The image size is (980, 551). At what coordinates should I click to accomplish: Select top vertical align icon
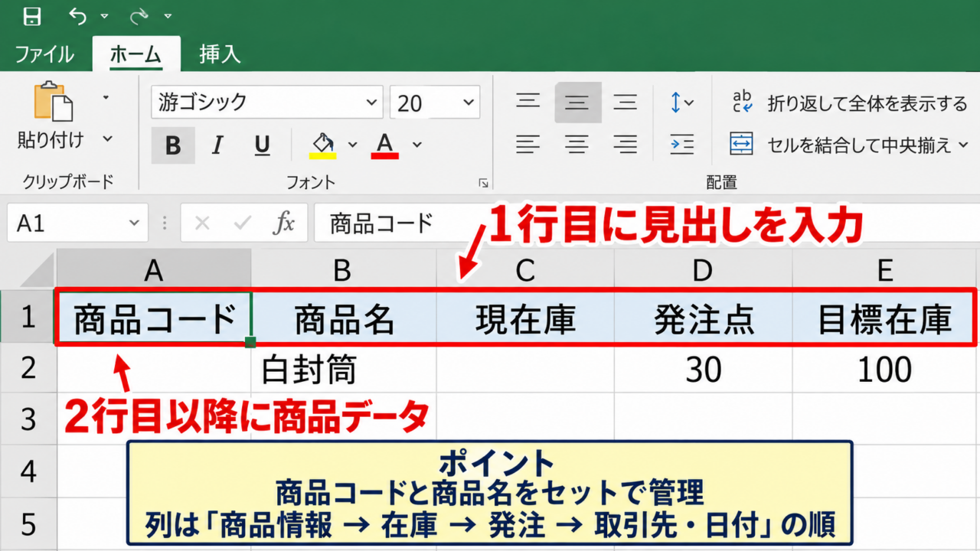click(x=528, y=102)
